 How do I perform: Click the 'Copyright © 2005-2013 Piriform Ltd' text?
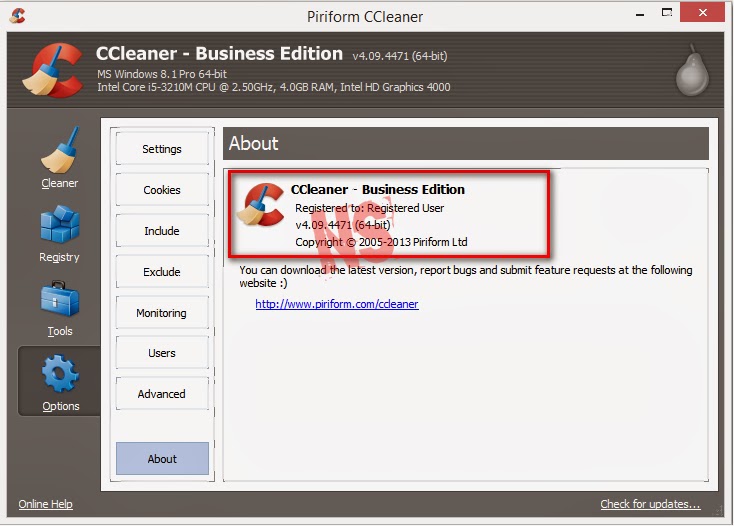(x=381, y=242)
